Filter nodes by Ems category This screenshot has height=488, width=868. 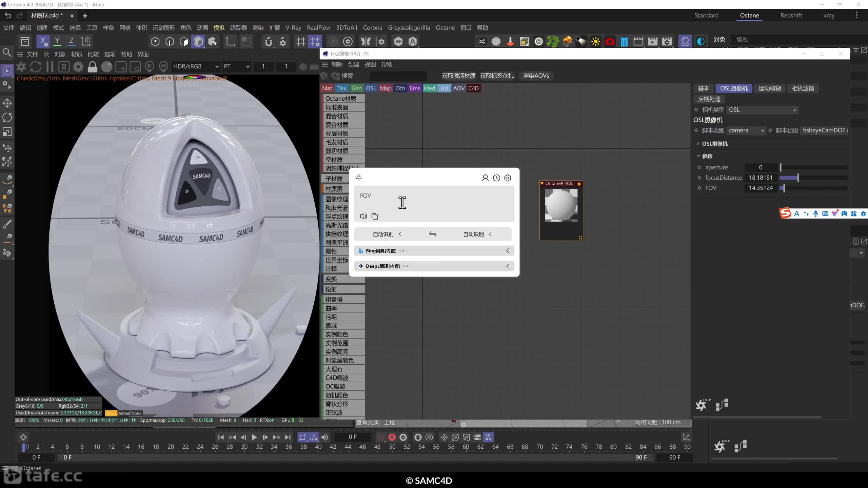[x=415, y=88]
